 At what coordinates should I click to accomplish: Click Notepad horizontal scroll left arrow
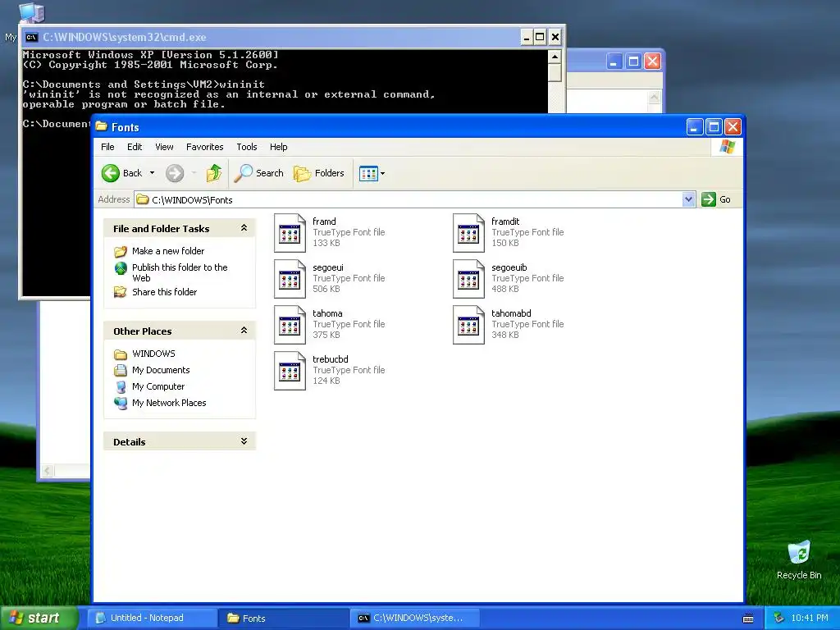click(x=48, y=471)
